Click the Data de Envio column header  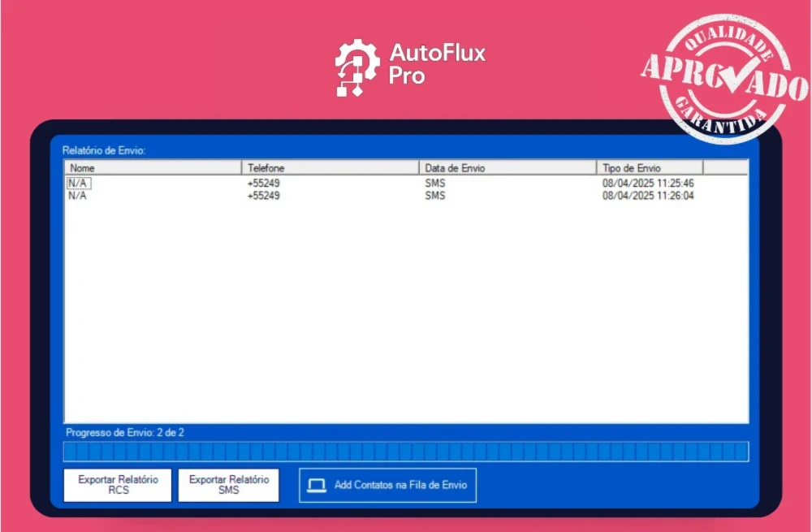[508, 168]
